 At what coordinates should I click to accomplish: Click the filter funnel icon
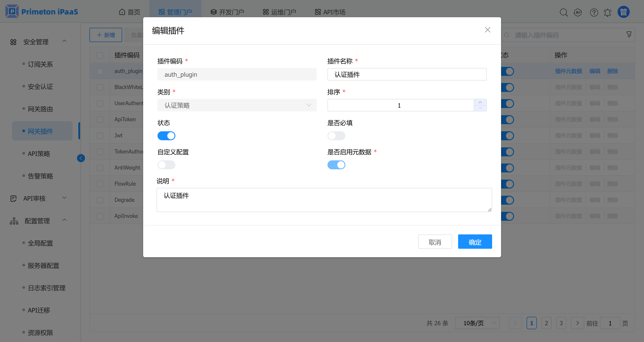coord(629,34)
